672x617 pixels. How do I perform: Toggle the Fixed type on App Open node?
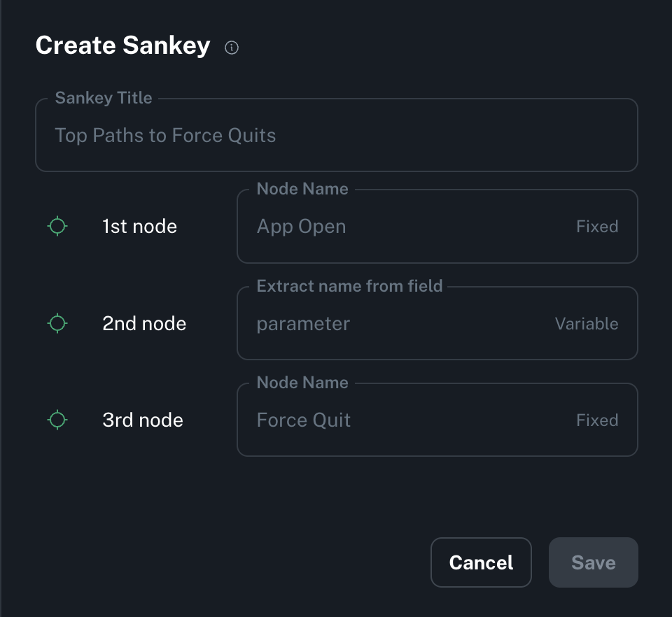coord(597,227)
